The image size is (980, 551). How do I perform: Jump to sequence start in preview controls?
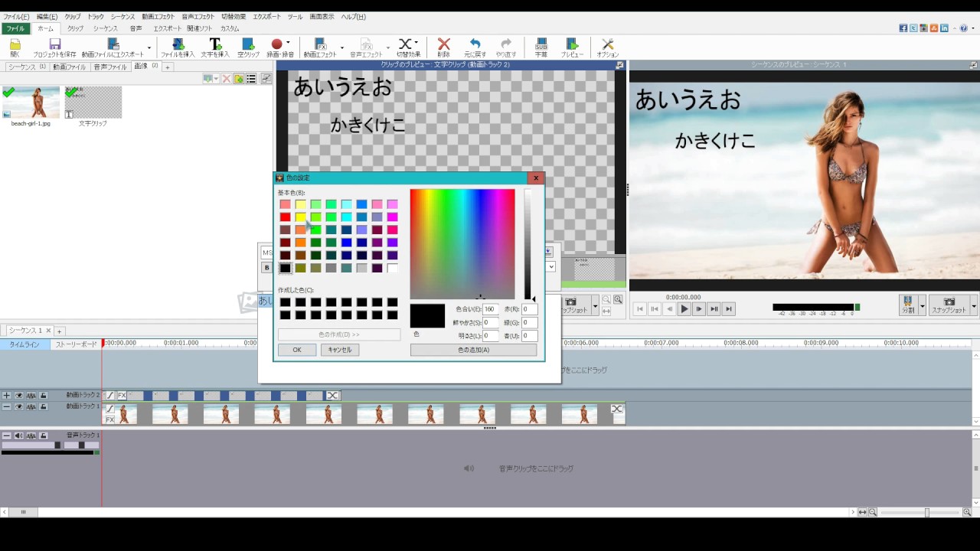pos(640,309)
